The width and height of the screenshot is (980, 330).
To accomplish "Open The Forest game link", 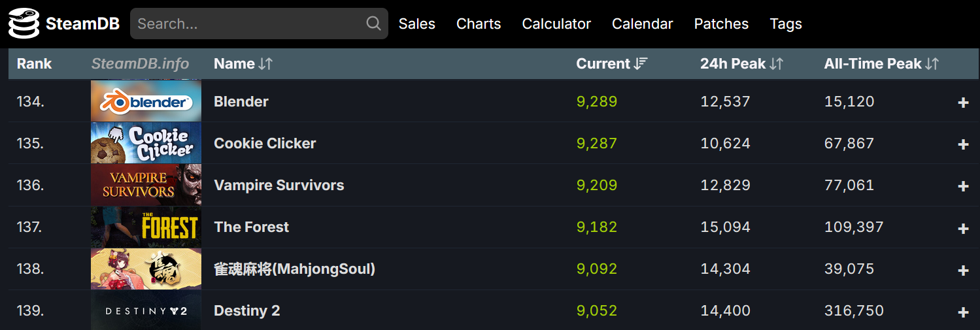I will (x=252, y=227).
